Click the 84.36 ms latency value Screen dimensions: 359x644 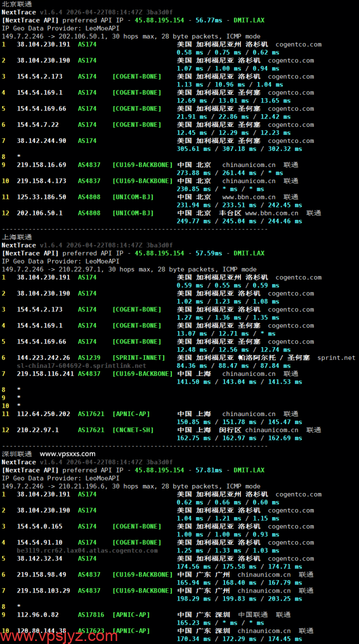(192, 366)
